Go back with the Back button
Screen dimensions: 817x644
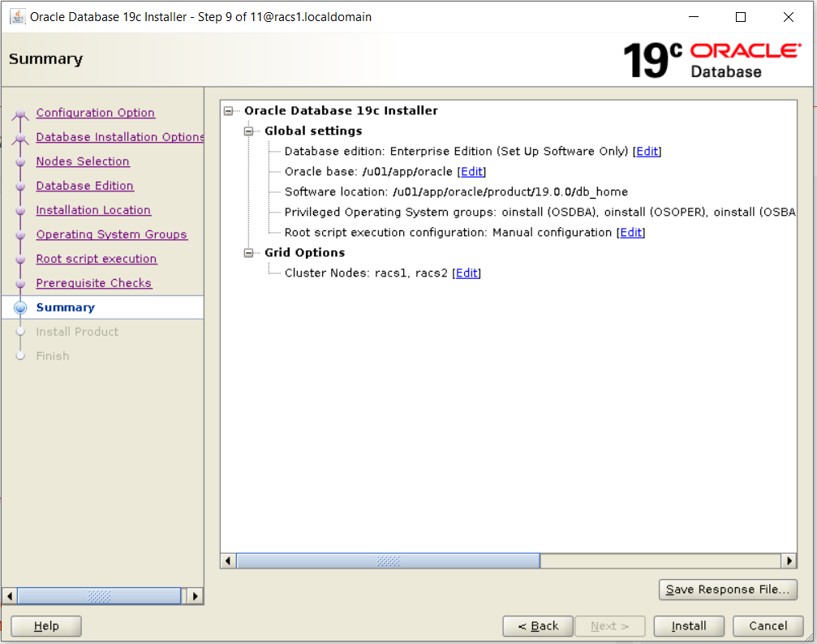(x=538, y=626)
